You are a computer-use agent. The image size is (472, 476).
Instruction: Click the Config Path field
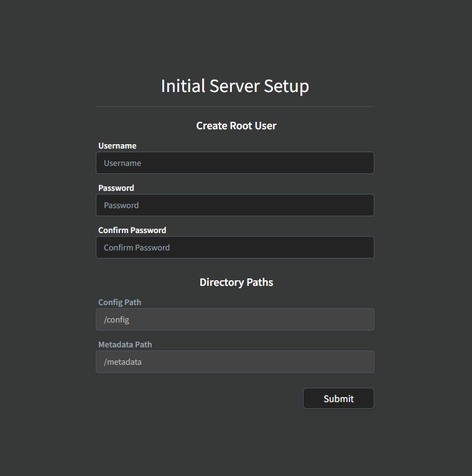(234, 319)
